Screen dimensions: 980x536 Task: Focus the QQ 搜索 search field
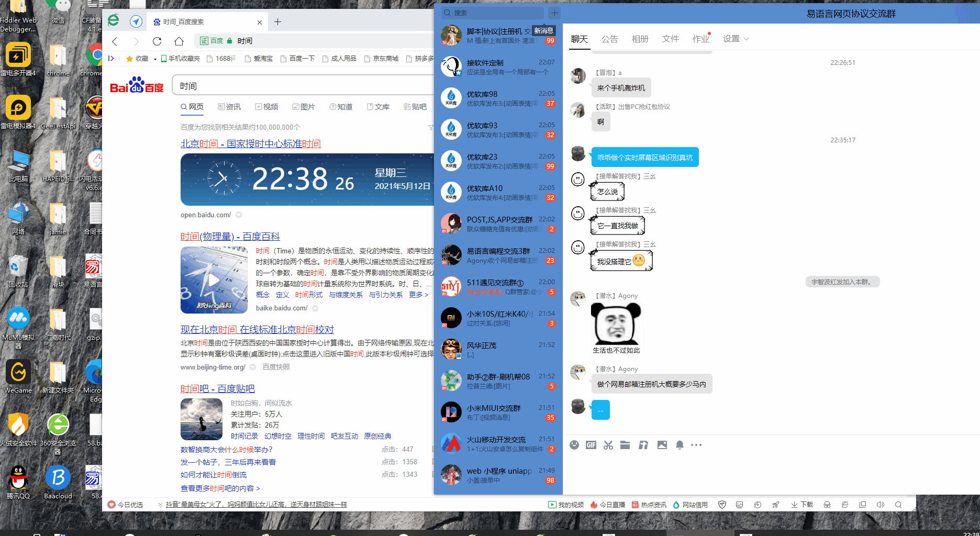(493, 13)
